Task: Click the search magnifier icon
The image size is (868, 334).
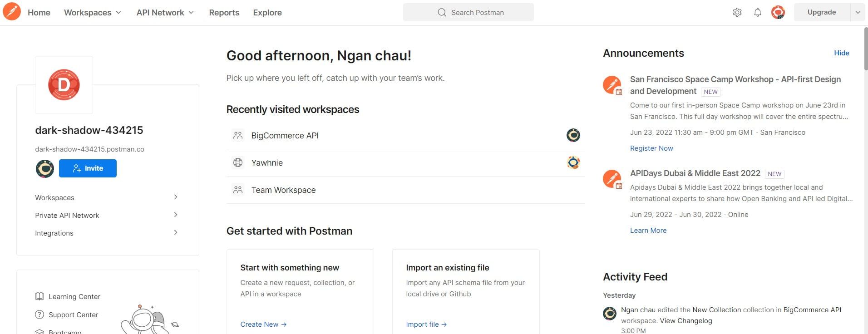Action: 442,12
